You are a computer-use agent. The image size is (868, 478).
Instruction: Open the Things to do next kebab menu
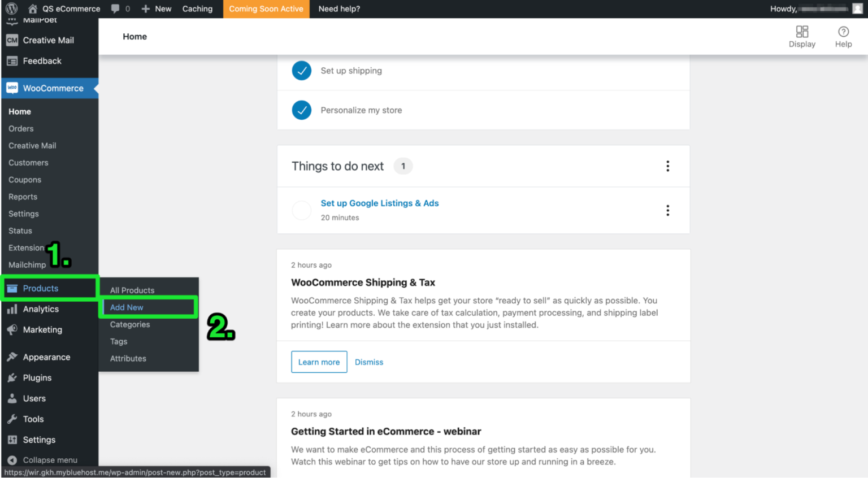point(667,166)
